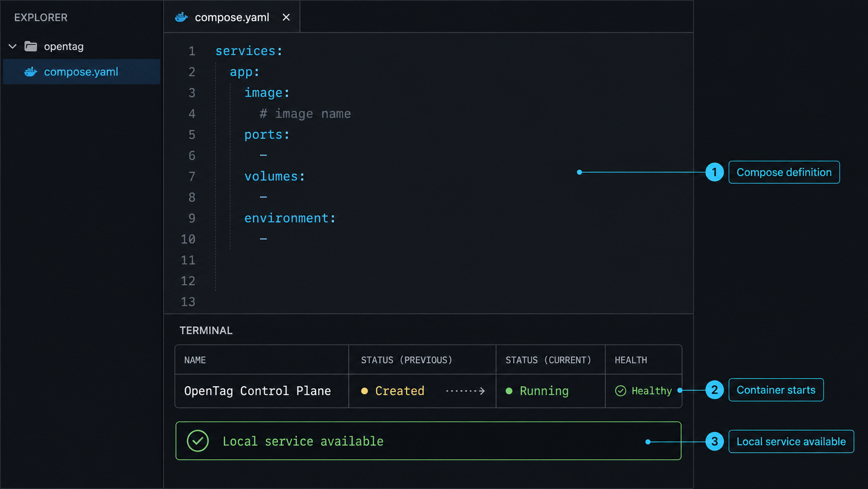Open compose.yaml in the Explorer tree
Image resolution: width=868 pixels, height=489 pixels.
coord(82,72)
